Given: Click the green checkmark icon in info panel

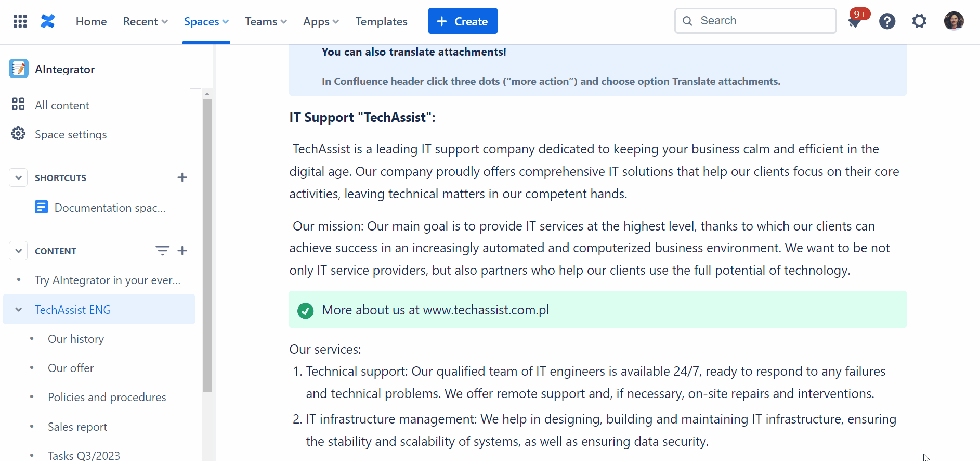Looking at the screenshot, I should pos(305,311).
